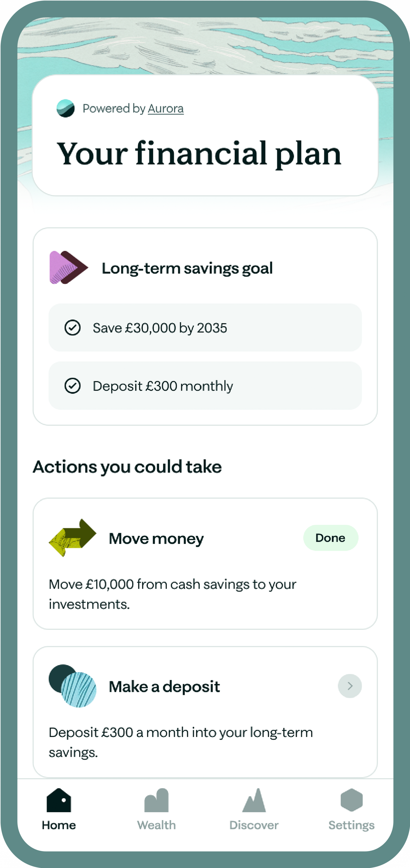Click the Make a deposit heading
The width and height of the screenshot is (410, 868).
[x=164, y=686]
